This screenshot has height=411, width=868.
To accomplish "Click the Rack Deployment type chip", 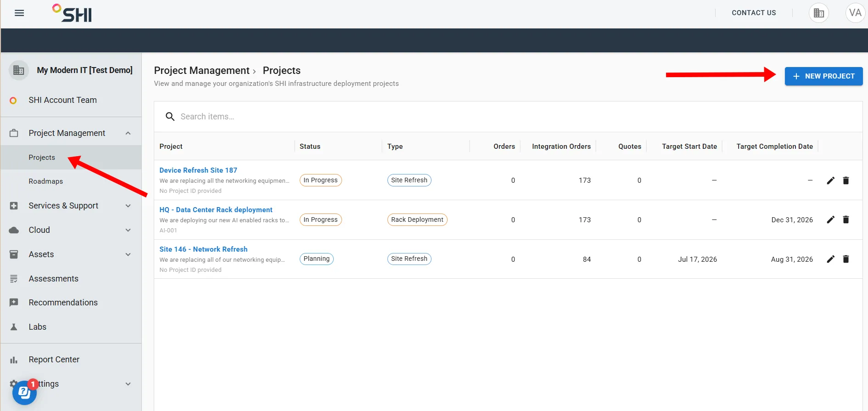I will 417,220.
